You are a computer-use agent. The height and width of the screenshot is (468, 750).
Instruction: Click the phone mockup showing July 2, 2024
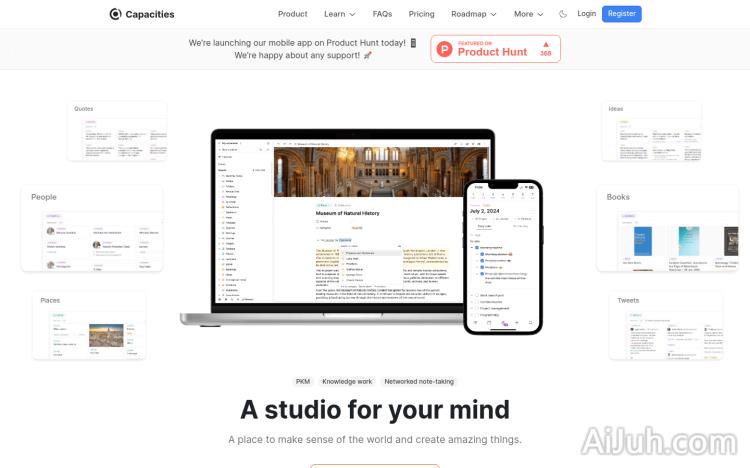[x=503, y=257]
